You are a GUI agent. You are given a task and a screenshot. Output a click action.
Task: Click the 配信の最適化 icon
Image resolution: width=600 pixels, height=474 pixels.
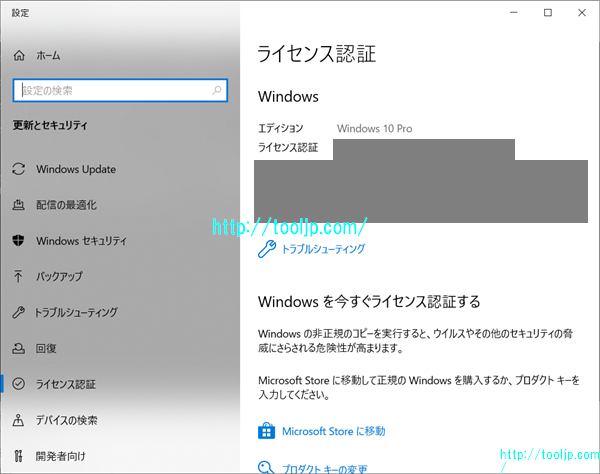[x=19, y=205]
